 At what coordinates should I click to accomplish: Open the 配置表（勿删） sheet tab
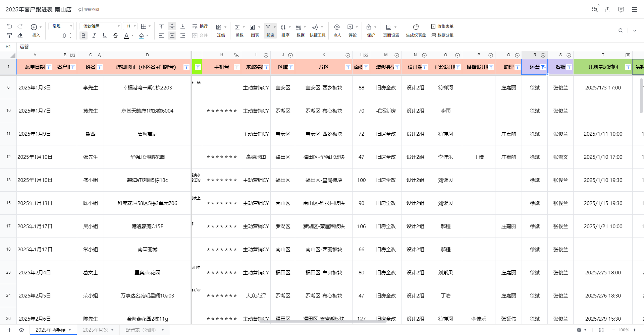[x=141, y=330]
